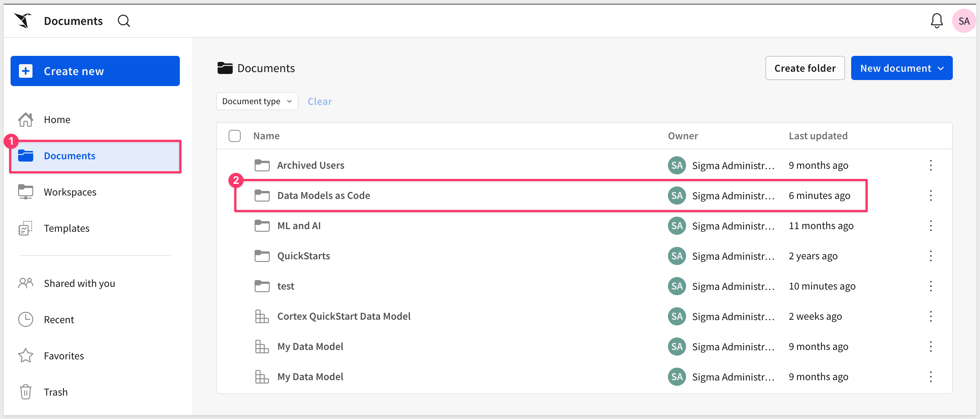Screen dimensions: 980x419
Task: Open the Data Models as Code folder
Action: tap(323, 196)
